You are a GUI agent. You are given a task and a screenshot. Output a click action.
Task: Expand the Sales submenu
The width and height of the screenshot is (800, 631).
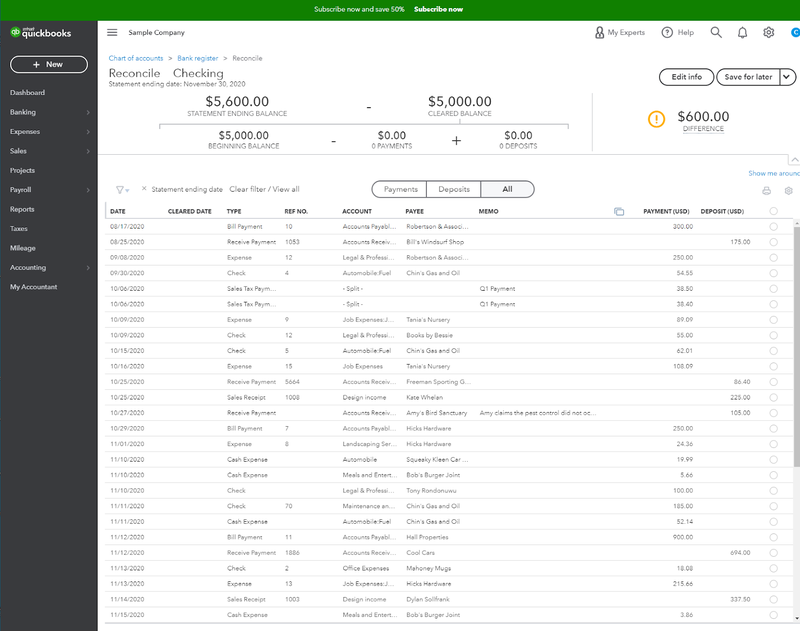pyautogui.click(x=88, y=151)
